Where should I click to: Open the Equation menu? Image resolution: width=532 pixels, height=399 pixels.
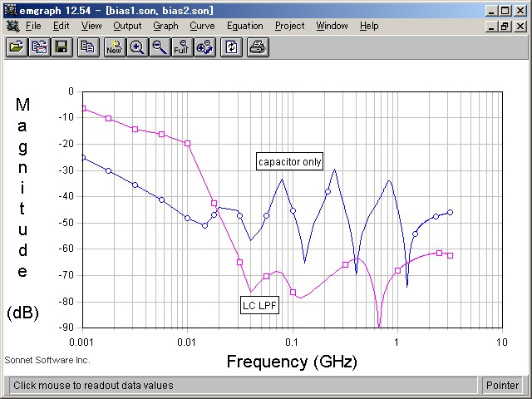pyautogui.click(x=245, y=26)
